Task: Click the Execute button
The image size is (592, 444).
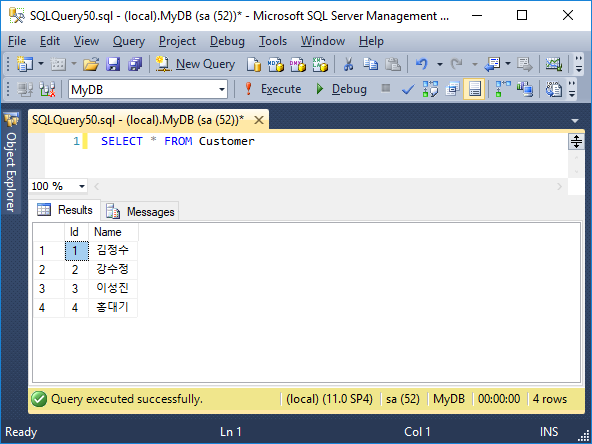Action: [x=273, y=89]
